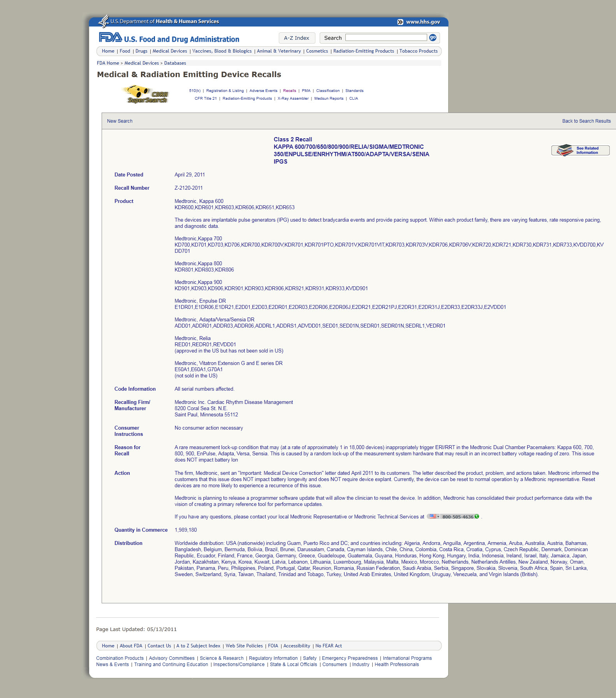Open Medsun Reports link
616x698 pixels.
click(329, 99)
